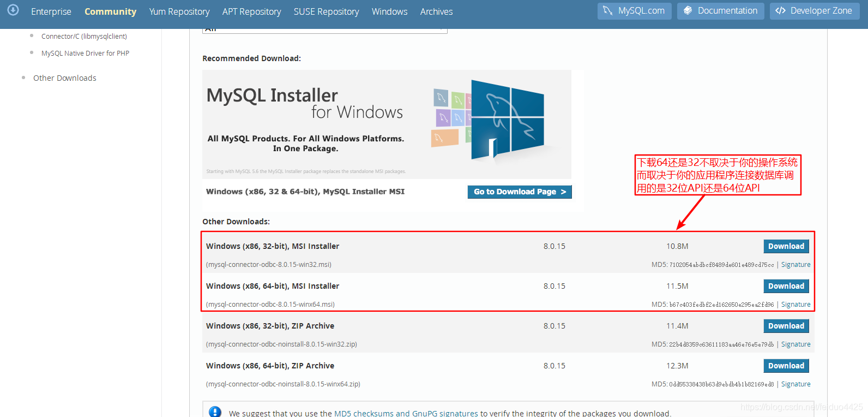Click the 11.4M file size value
Viewport: 868px width, 417px height.
point(677,326)
